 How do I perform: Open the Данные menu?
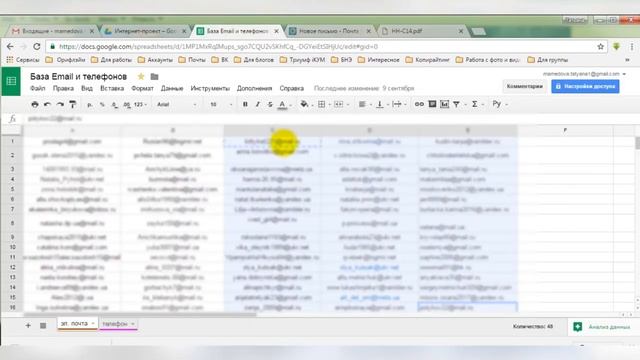coord(172,88)
